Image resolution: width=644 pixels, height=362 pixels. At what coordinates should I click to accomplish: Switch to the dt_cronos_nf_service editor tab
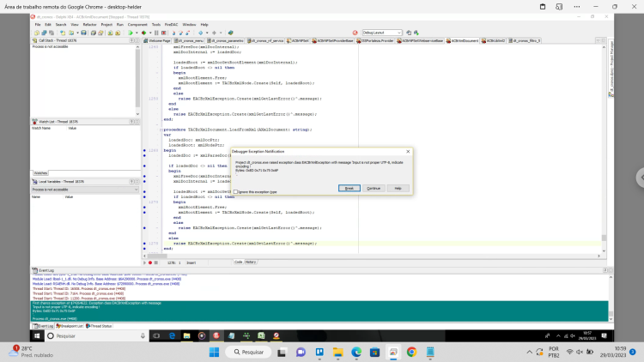point(265,40)
